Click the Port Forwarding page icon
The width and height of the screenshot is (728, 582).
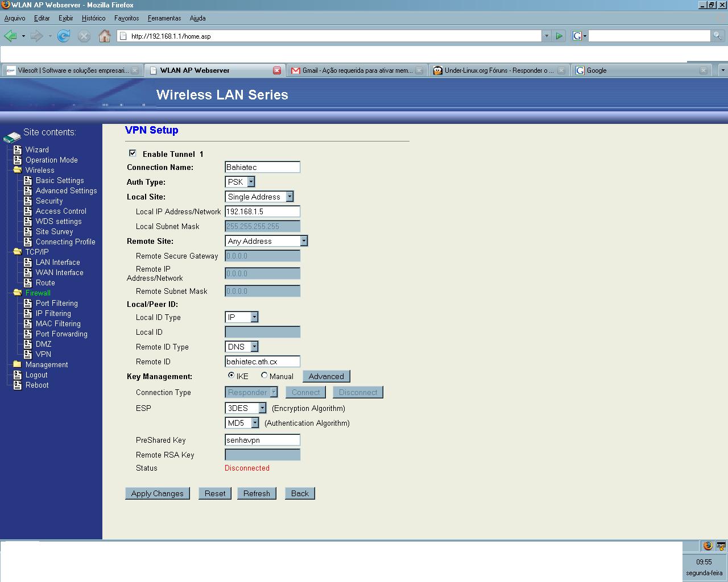point(28,334)
